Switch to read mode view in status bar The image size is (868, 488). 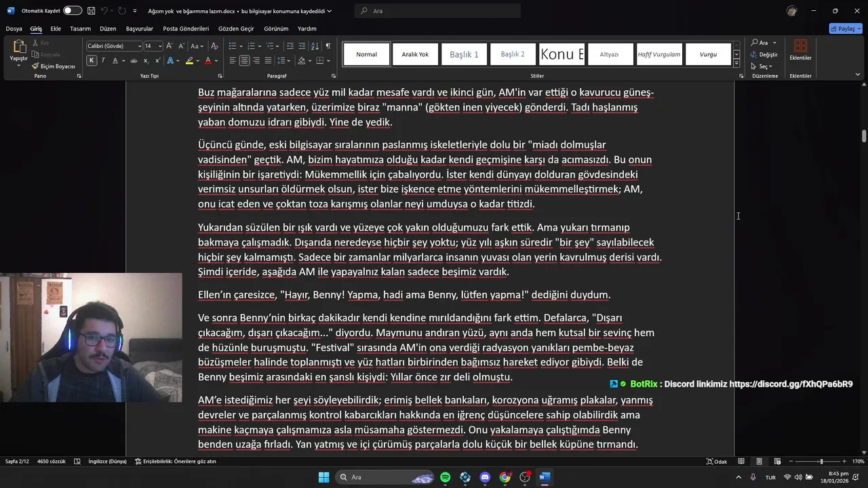tap(741, 462)
